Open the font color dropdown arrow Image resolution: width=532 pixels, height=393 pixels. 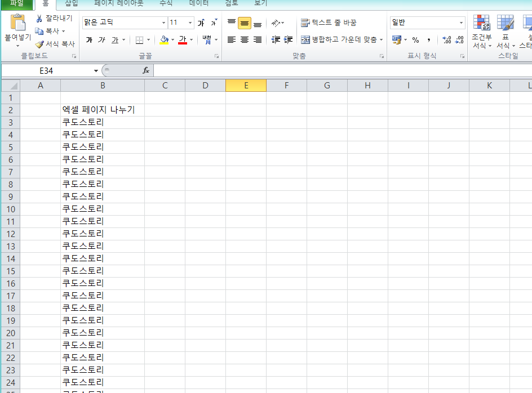tap(192, 40)
